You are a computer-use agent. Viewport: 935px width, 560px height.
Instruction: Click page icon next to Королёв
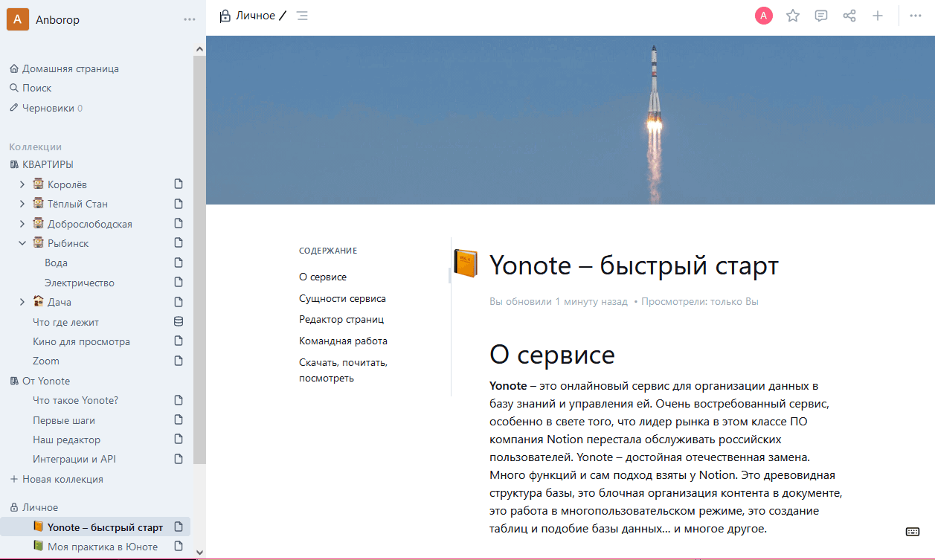179,184
